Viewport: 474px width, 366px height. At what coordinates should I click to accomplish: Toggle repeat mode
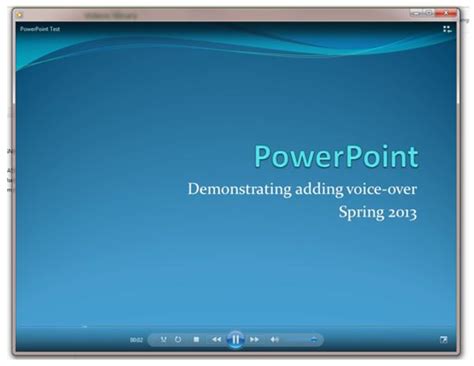178,339
